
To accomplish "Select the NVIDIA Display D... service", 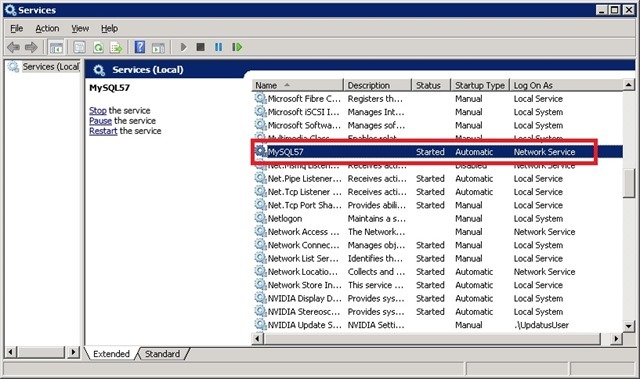I will tap(438, 298).
